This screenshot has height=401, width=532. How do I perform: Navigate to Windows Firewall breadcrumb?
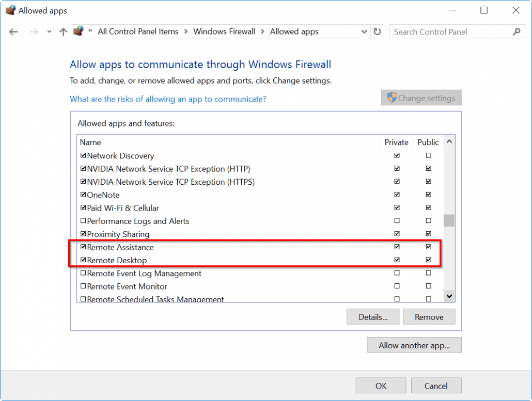[x=224, y=31]
